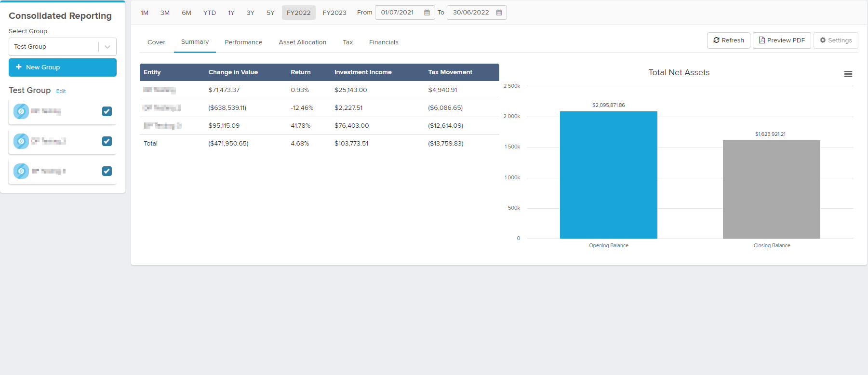Click the ($6,086.65) tax movement cell
The width and height of the screenshot is (868, 375).
[445, 108]
